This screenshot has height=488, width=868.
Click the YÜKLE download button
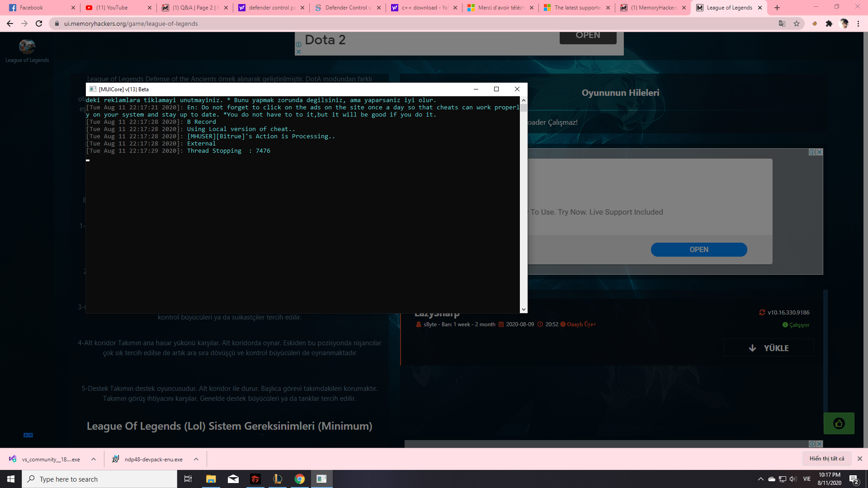point(769,348)
